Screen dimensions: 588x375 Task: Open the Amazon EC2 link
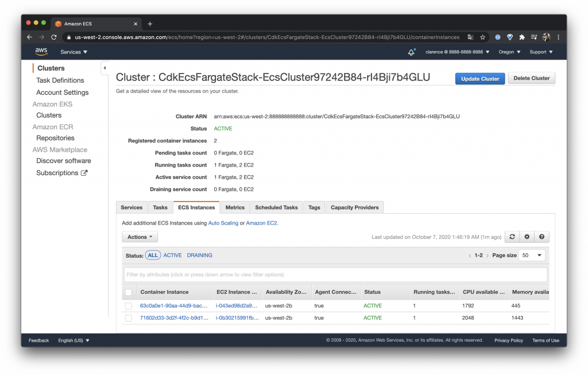pyautogui.click(x=261, y=223)
